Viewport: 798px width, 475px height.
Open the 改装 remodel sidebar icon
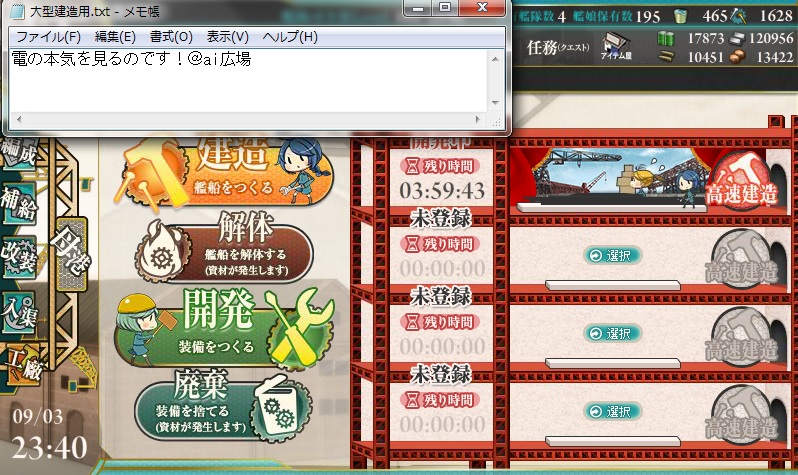(x=19, y=256)
